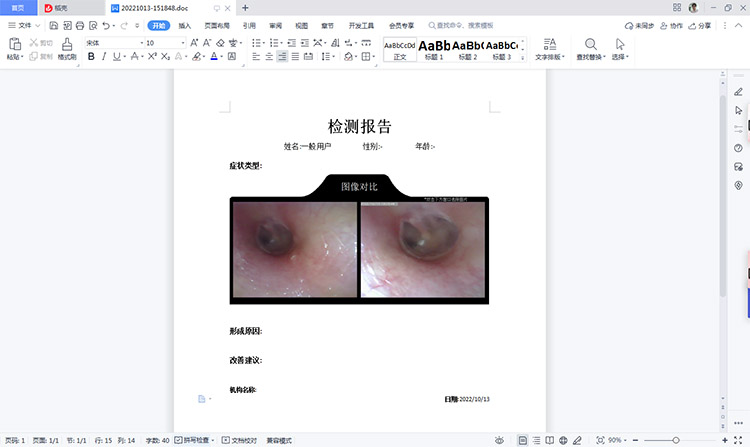The height and width of the screenshot is (447, 750).
Task: Click the Paste clipboard icon
Action: click(x=15, y=44)
